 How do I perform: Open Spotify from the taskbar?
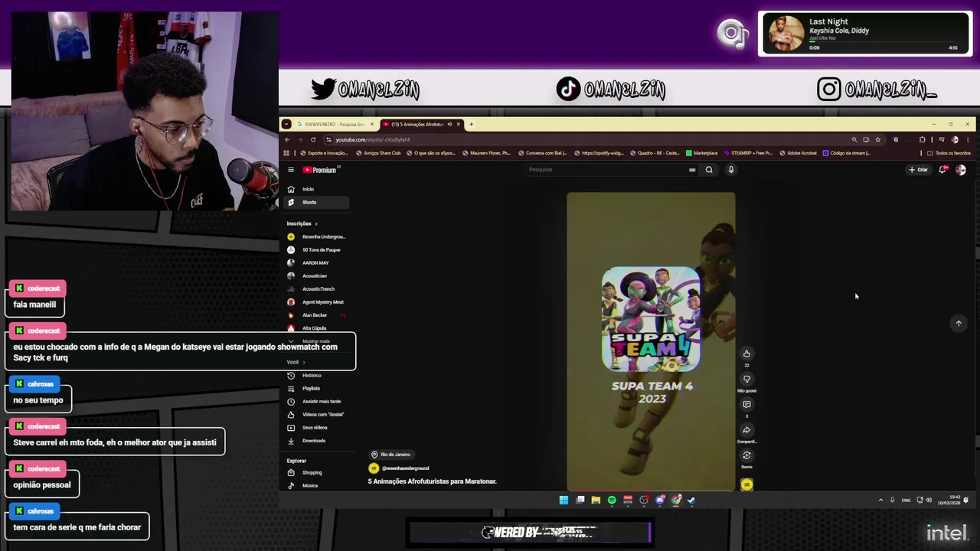(612, 500)
